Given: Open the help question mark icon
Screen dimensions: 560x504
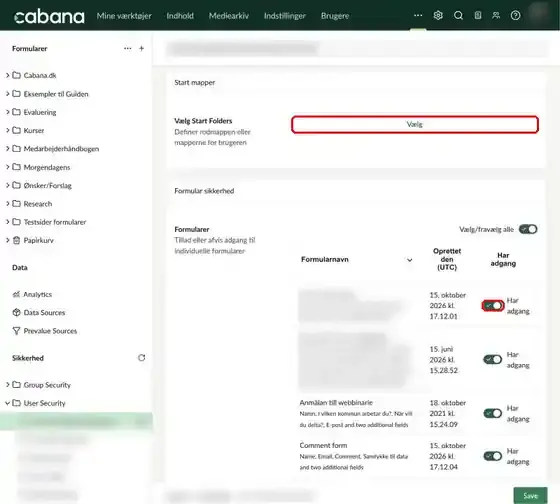Looking at the screenshot, I should pos(515,15).
